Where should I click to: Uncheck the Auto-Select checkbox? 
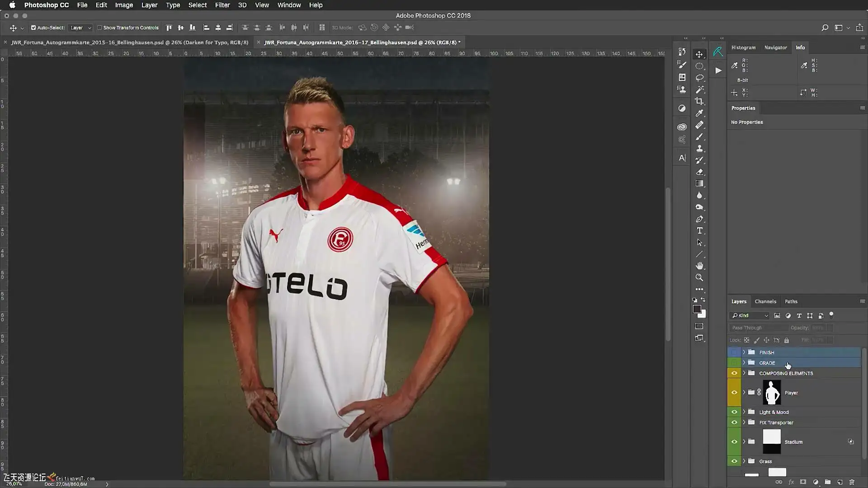click(33, 28)
